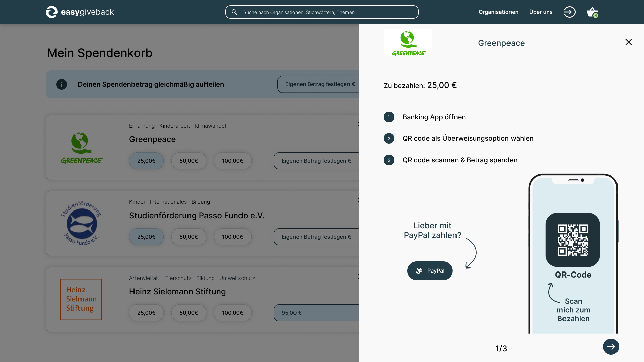Image resolution: width=644 pixels, height=362 pixels.
Task: Click the Heinz Sielmann Stiftung logo
Action: point(81,299)
